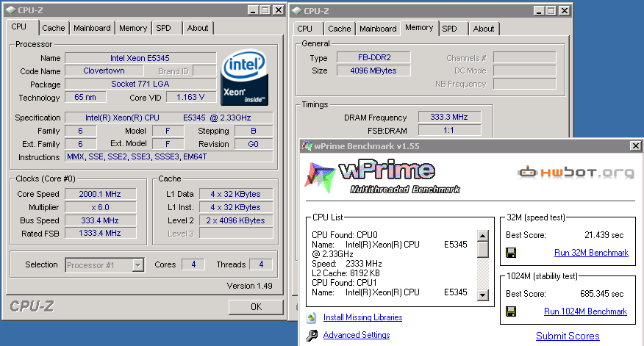The width and height of the screenshot is (644, 346).
Task: Select CPU tab in left CPU-Z window
Action: click(x=19, y=26)
